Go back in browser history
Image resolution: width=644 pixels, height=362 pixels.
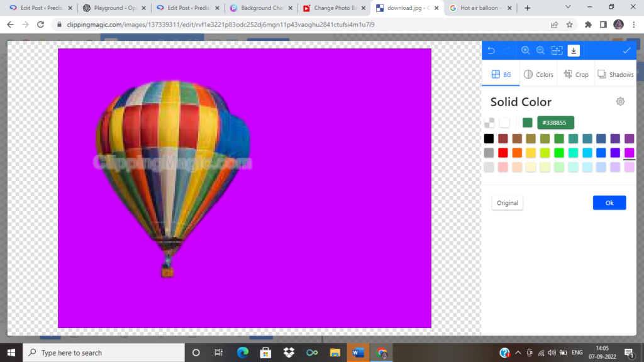coord(10,25)
